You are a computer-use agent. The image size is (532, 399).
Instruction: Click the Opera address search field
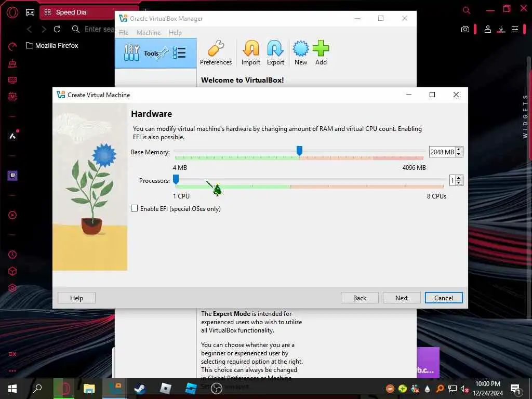click(x=99, y=29)
